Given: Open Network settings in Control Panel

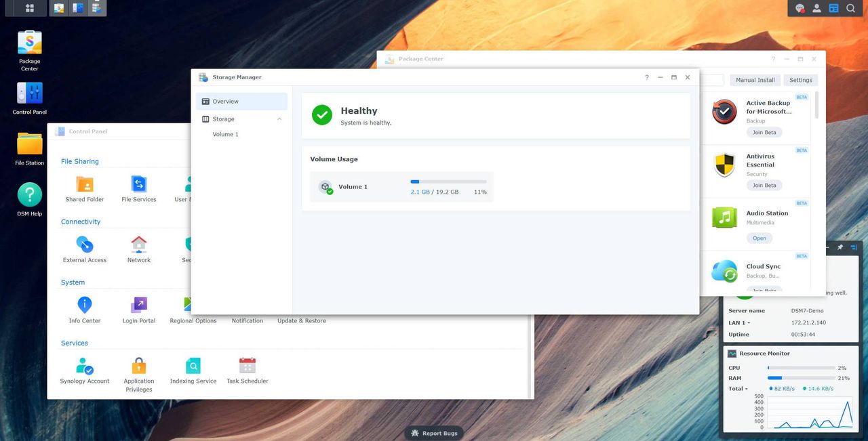Looking at the screenshot, I should 139,249.
